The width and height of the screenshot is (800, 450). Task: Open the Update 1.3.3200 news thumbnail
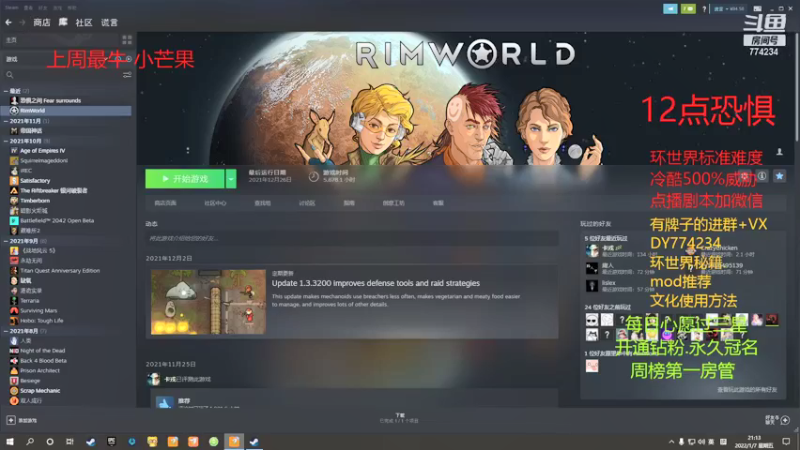click(208, 302)
